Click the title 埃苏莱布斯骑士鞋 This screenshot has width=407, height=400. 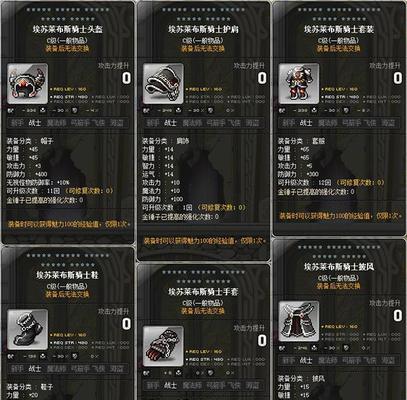click(x=68, y=275)
